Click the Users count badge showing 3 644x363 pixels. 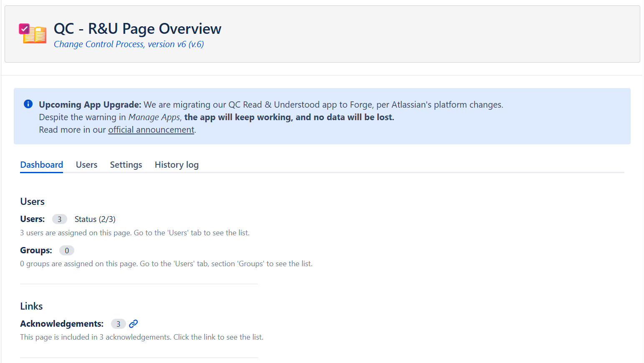click(x=60, y=219)
